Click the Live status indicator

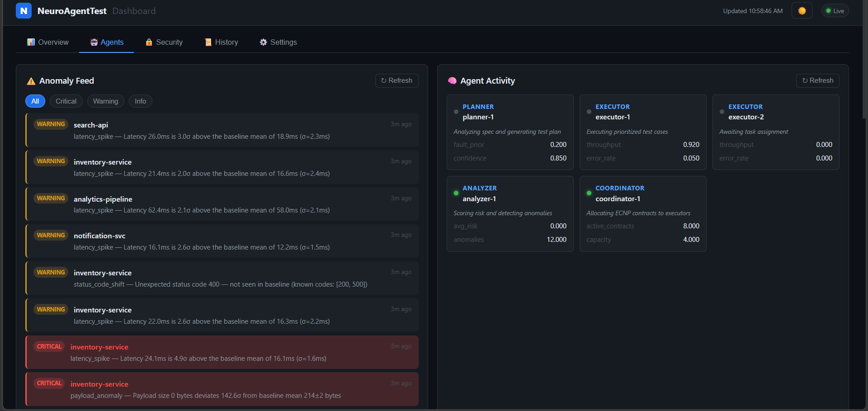click(x=835, y=10)
